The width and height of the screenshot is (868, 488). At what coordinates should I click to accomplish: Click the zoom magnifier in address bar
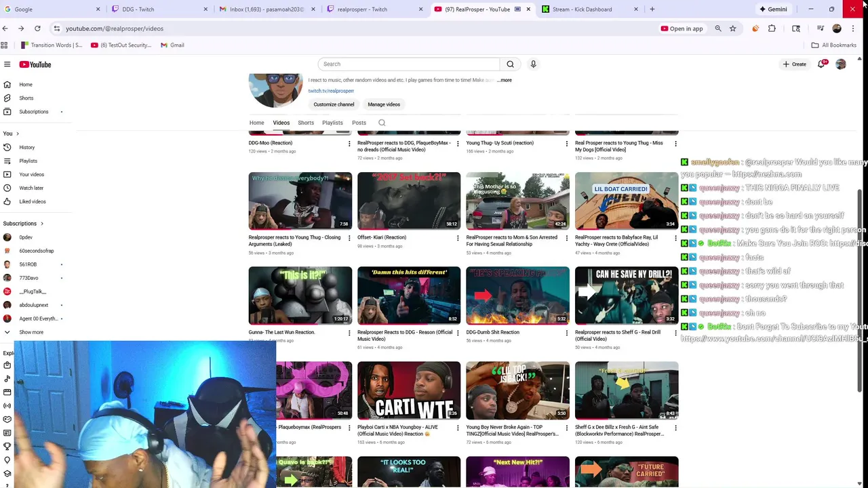point(718,28)
